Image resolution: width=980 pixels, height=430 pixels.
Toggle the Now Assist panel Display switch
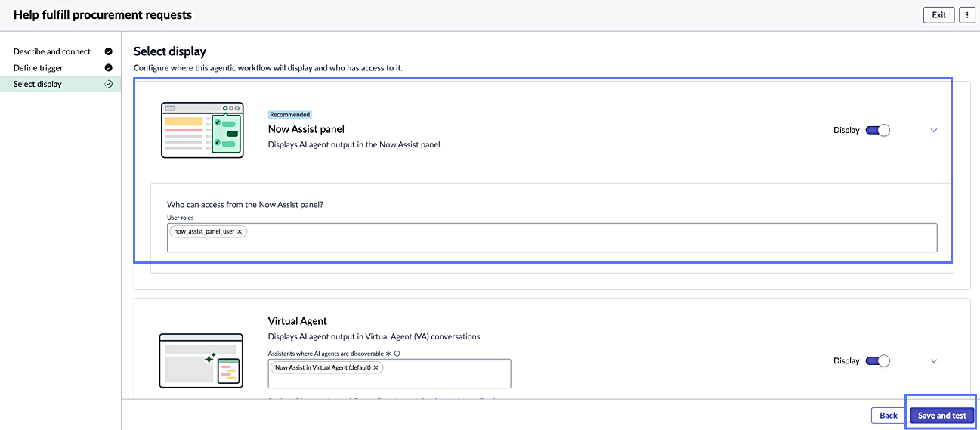[878, 130]
